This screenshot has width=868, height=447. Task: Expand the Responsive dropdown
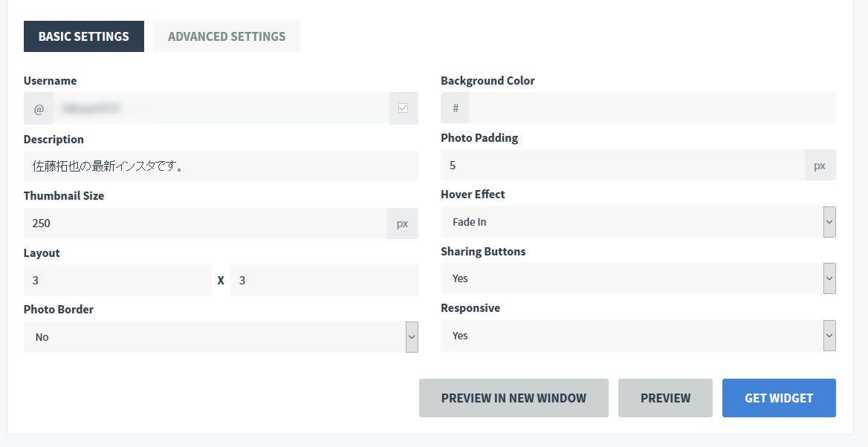point(638,336)
